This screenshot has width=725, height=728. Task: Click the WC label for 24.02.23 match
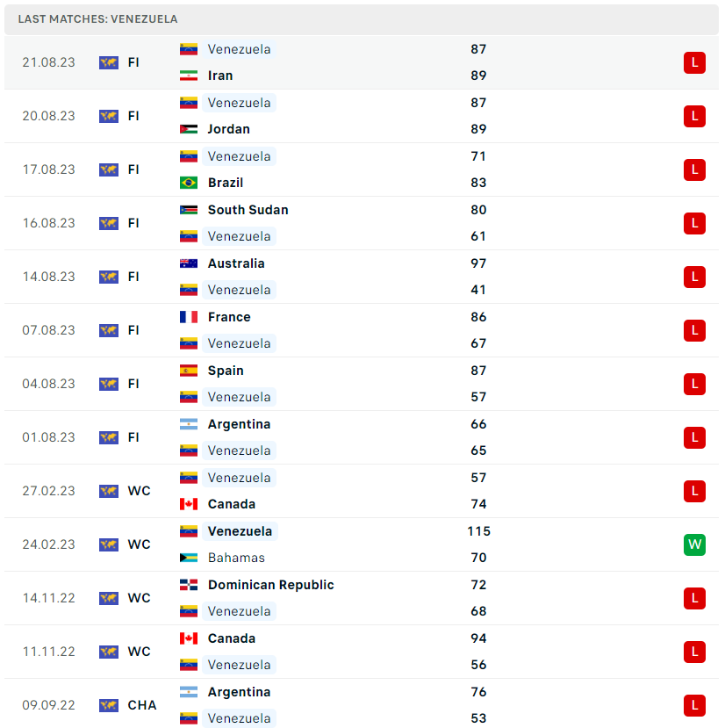(140, 544)
